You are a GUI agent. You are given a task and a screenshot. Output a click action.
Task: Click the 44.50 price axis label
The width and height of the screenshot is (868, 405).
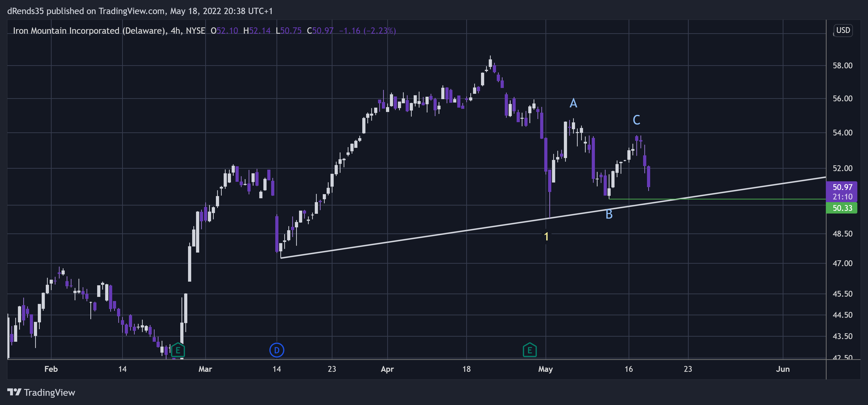pyautogui.click(x=842, y=315)
